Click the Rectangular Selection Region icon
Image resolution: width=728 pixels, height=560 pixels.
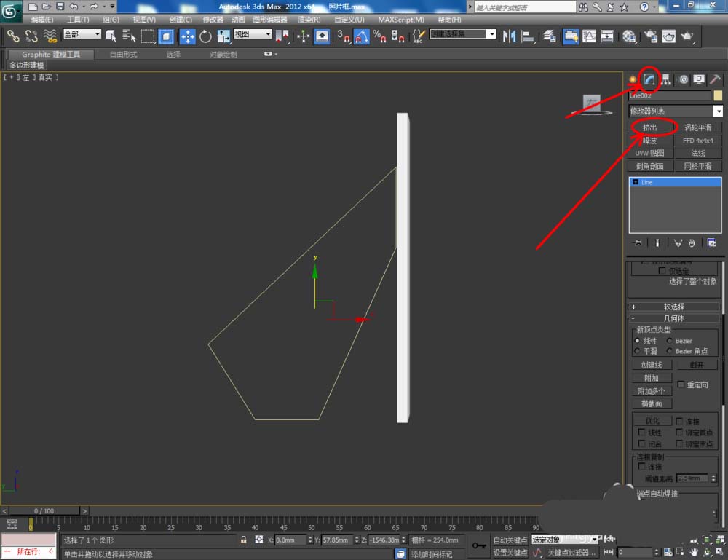point(147,36)
